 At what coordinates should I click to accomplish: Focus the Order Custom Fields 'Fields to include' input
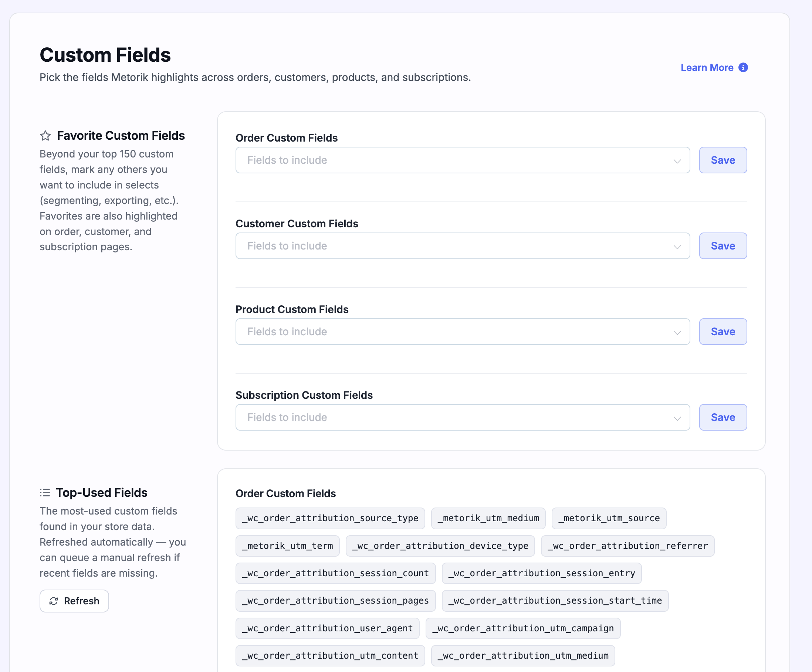pyautogui.click(x=463, y=160)
